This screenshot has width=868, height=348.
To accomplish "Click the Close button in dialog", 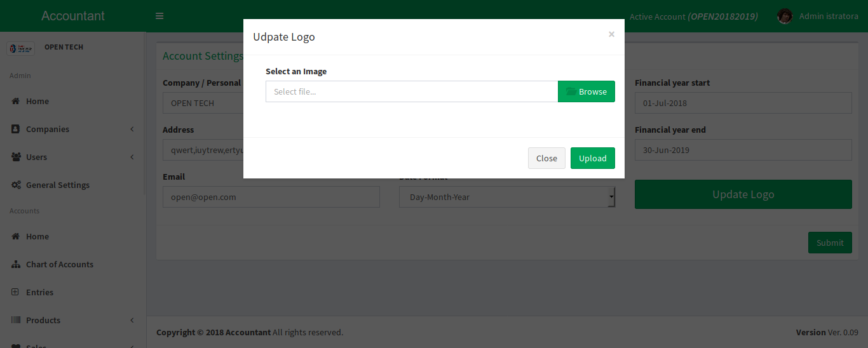I will click(x=546, y=158).
